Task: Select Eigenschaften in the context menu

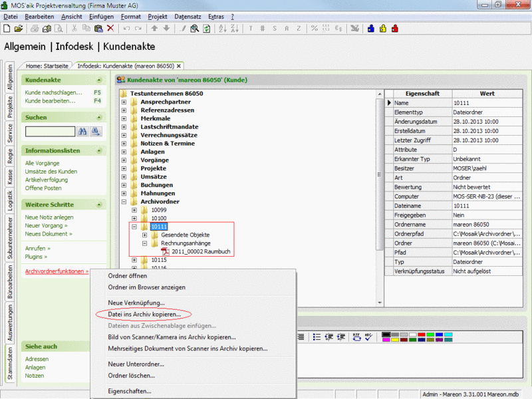Action: coord(129,391)
